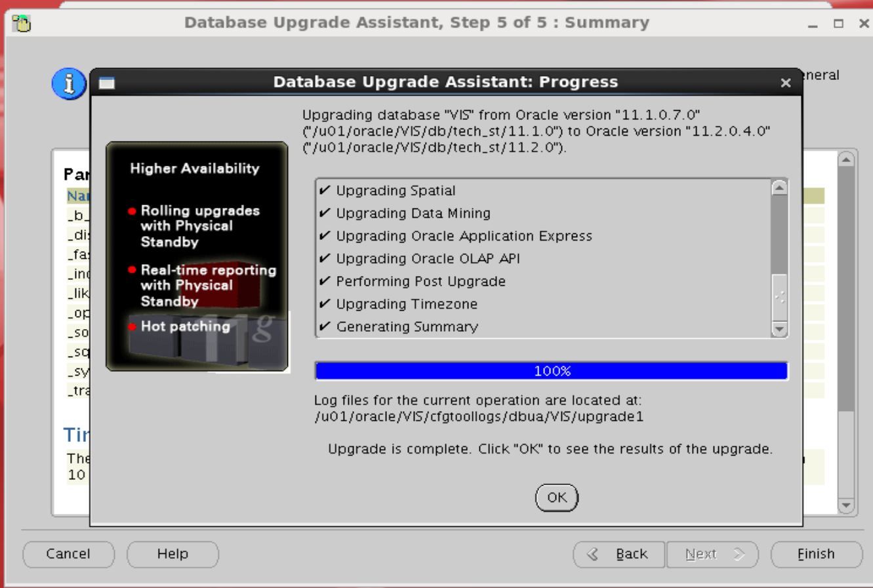Click the log files path text
873x588 pixels.
[479, 417]
